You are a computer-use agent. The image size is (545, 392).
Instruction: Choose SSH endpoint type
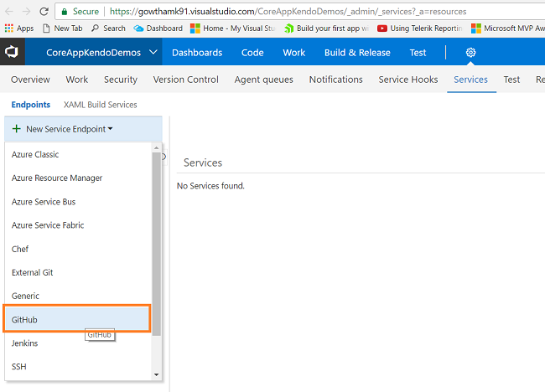pyautogui.click(x=78, y=367)
